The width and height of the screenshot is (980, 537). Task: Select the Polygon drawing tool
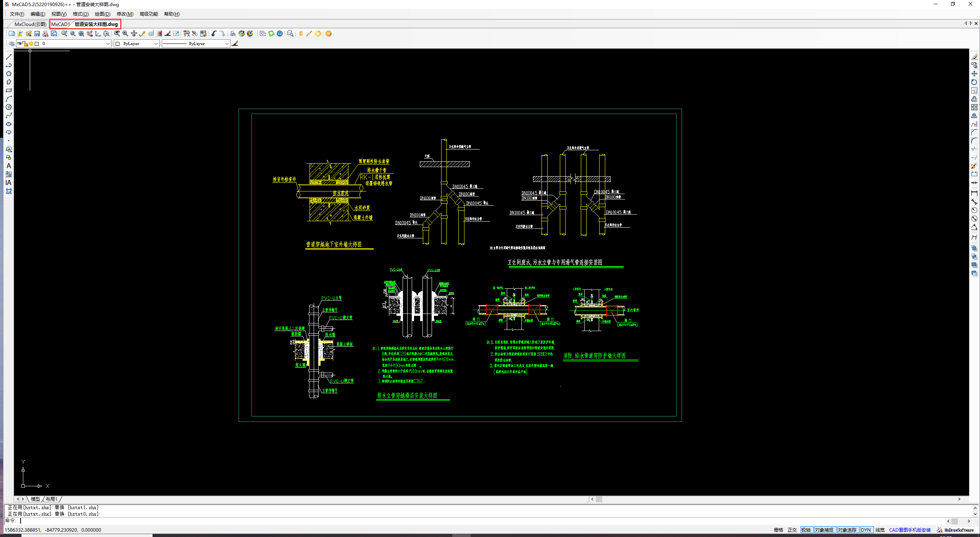[x=9, y=74]
